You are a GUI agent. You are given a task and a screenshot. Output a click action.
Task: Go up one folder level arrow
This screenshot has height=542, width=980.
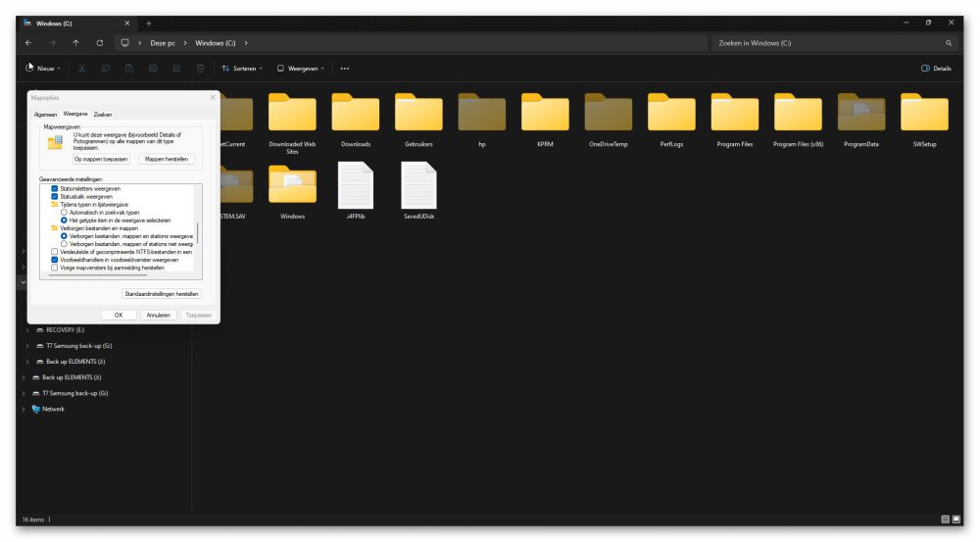[x=75, y=43]
